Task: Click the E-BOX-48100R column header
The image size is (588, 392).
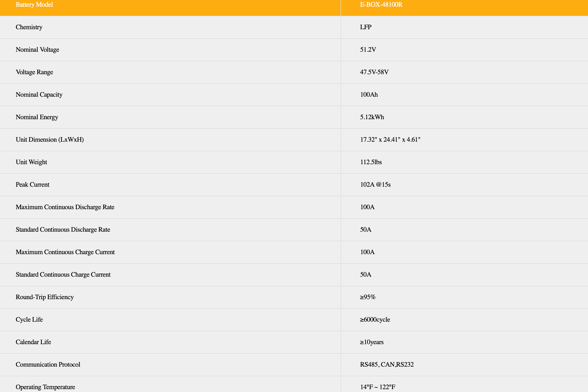Action: 381,5
